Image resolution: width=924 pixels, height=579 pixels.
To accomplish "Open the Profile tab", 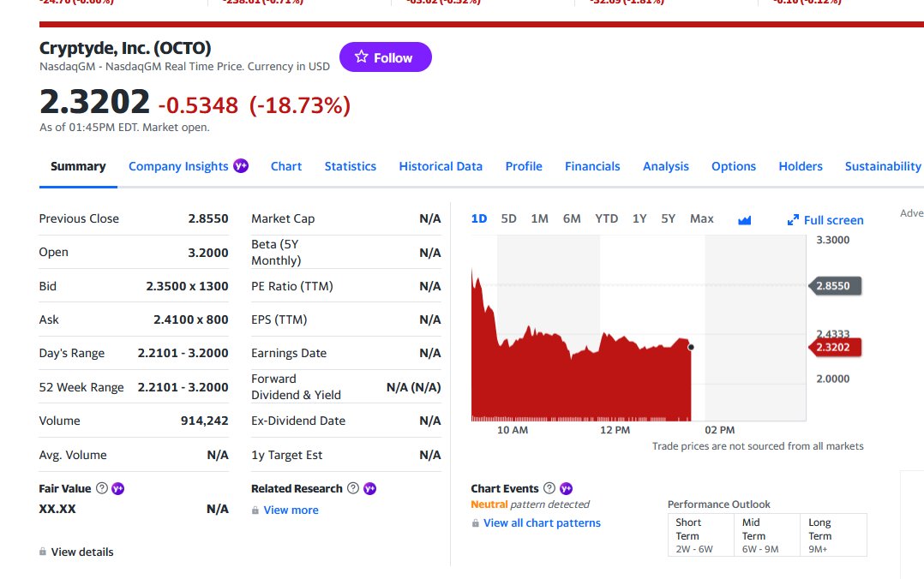I will 524,167.
